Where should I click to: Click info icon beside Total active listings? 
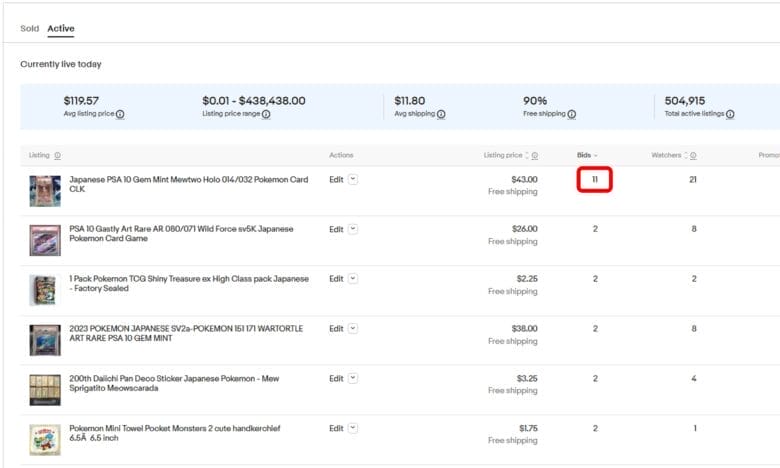coord(730,114)
